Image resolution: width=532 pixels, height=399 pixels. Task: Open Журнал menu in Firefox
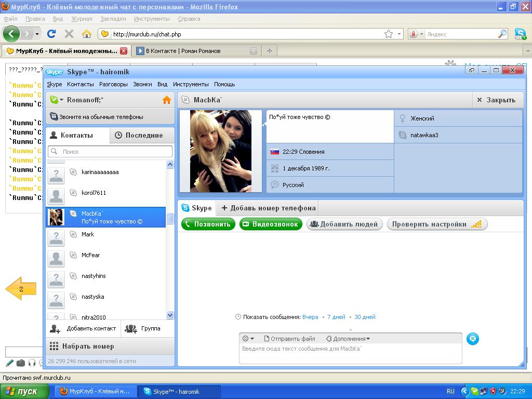coord(82,19)
